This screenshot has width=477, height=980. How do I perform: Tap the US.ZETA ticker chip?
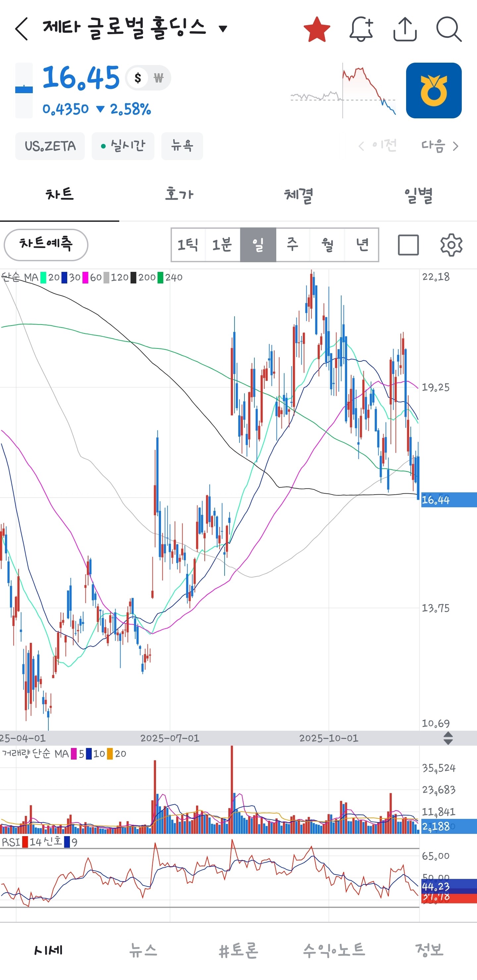point(50,146)
